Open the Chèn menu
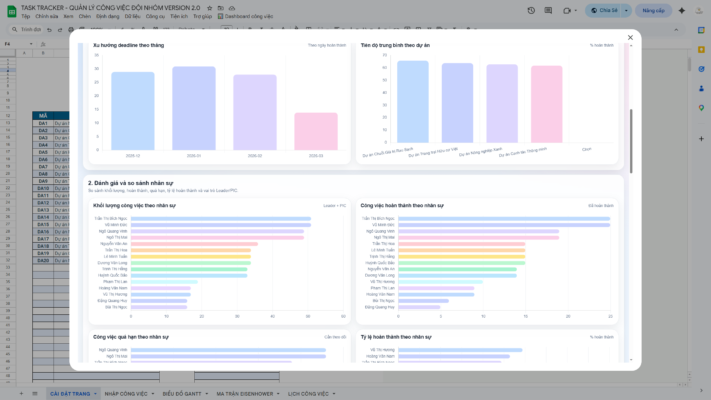The height and width of the screenshot is (400, 711). [x=85, y=16]
